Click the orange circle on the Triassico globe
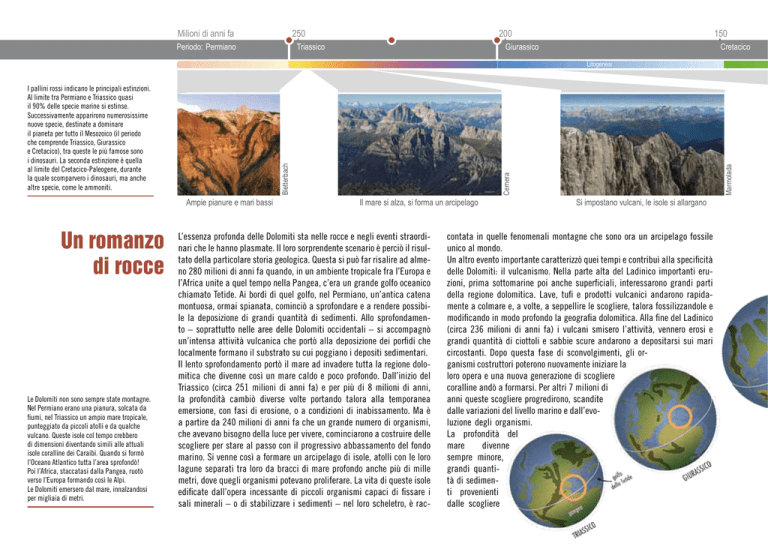Viewport: 768px width, 549px height. tap(573, 487)
